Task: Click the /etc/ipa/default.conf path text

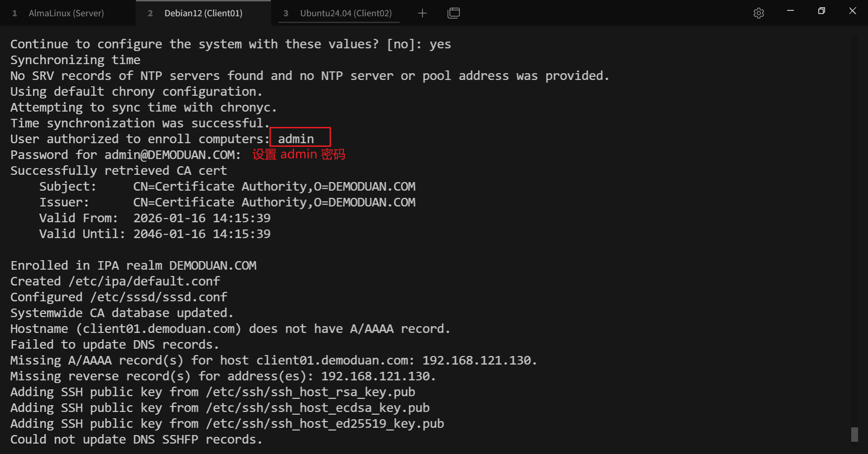Action: [x=144, y=281]
